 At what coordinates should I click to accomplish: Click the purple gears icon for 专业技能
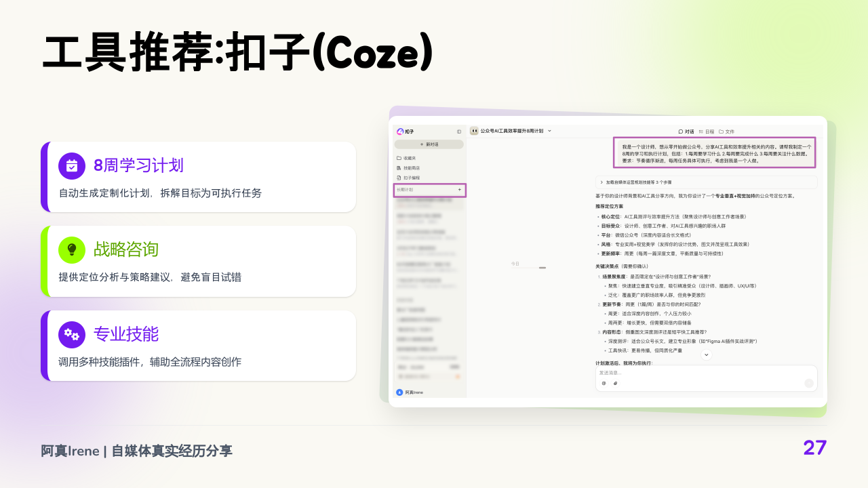(72, 333)
